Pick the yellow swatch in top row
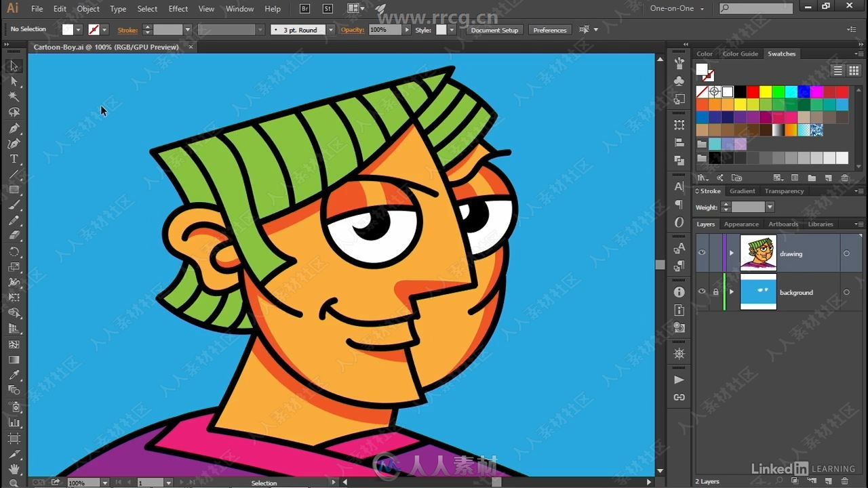Image resolution: width=868 pixels, height=488 pixels. pos(766,91)
